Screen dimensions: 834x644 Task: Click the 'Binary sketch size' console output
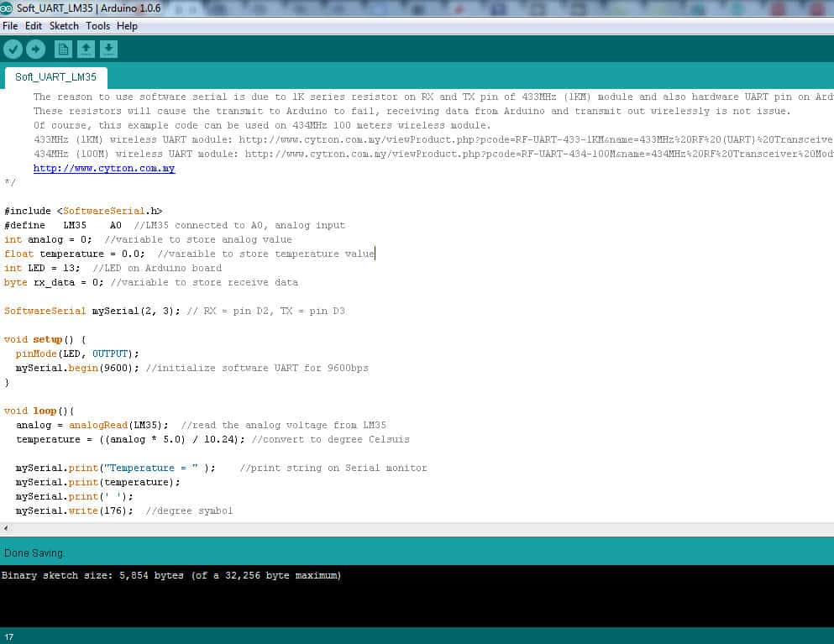pos(171,575)
